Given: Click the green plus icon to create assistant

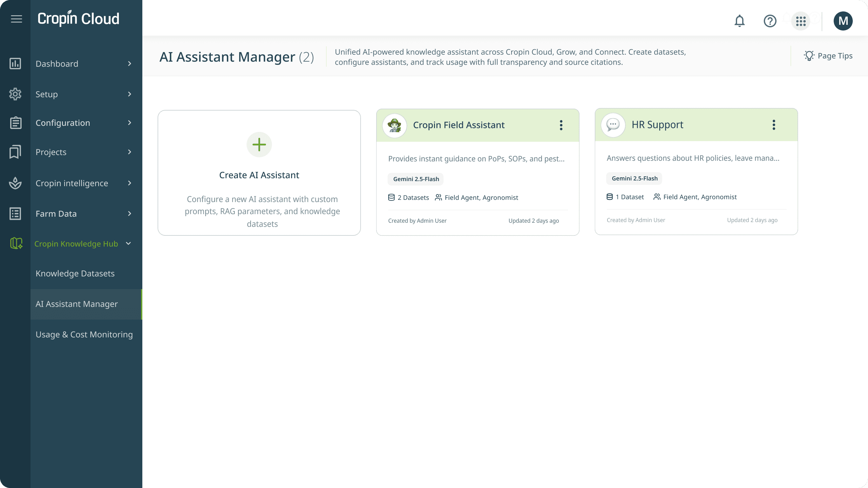Looking at the screenshot, I should pyautogui.click(x=259, y=145).
